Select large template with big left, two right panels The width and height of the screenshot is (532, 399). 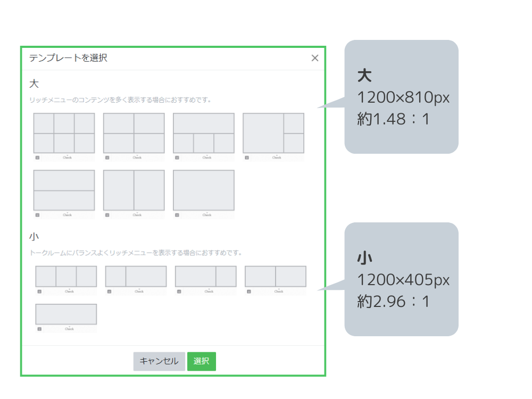[x=273, y=133]
